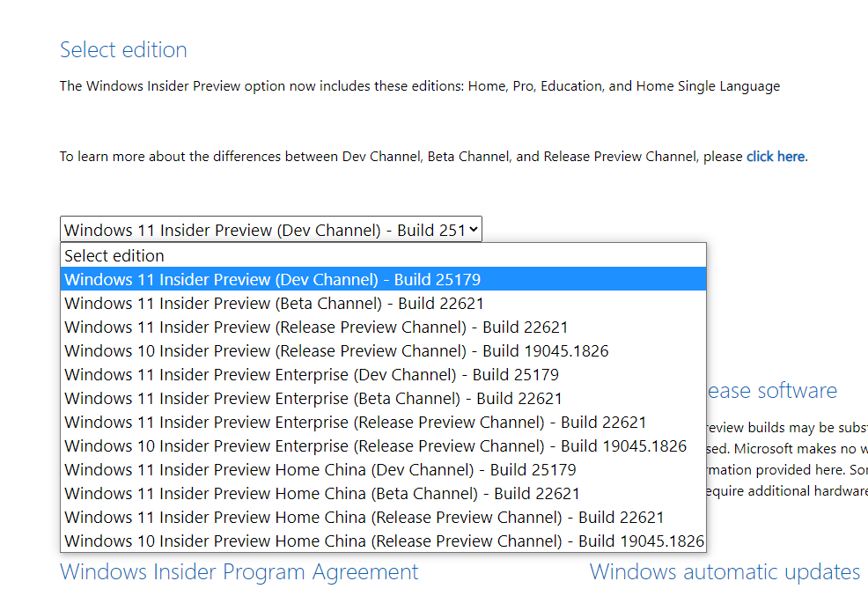Screen dimensions: 868x596
Task: Click the Select edition heading
Action: [x=123, y=50]
